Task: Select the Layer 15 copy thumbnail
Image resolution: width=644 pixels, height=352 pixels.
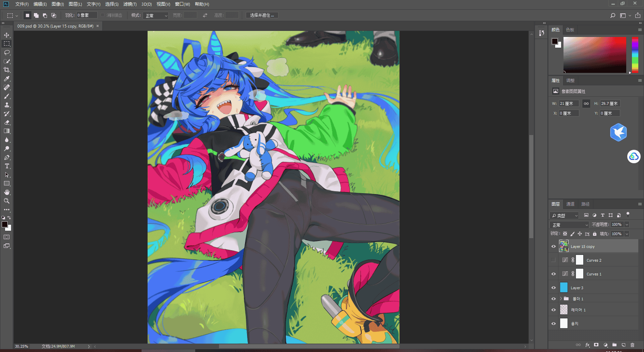Action: [x=563, y=246]
